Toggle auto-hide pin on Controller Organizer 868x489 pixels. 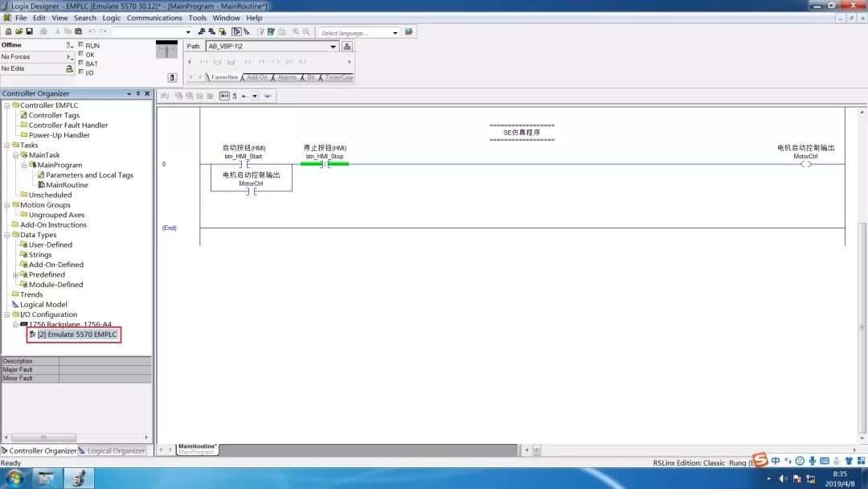pos(138,93)
